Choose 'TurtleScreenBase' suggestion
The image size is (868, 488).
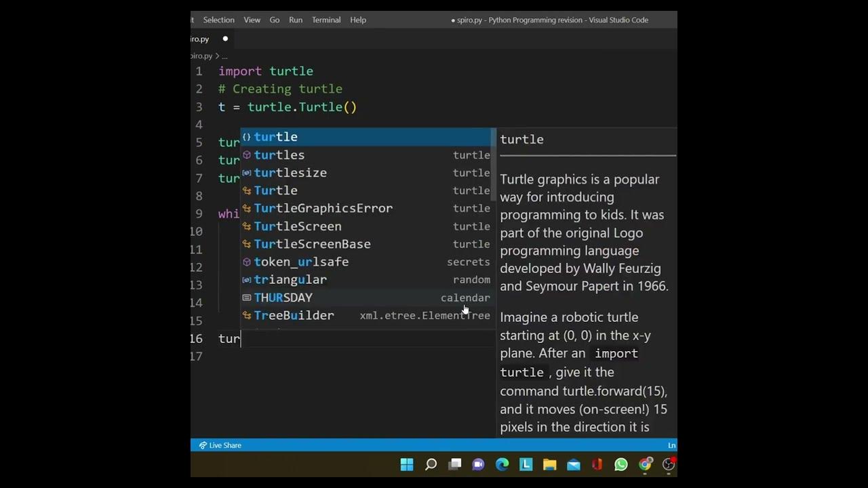point(368,244)
